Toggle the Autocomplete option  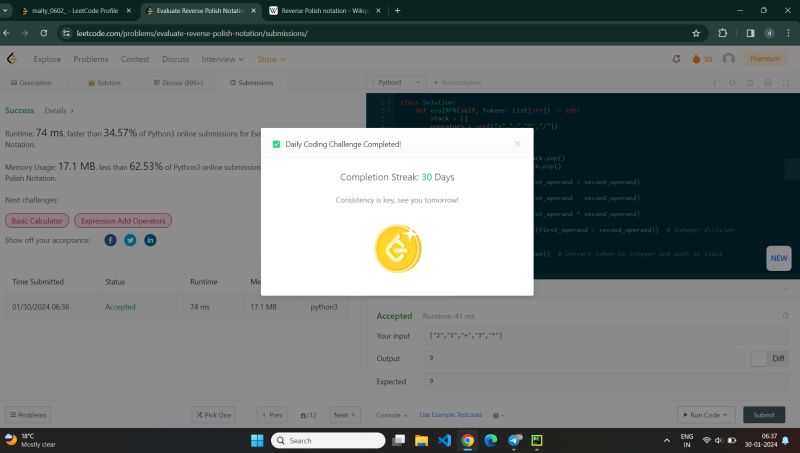pyautogui.click(x=457, y=83)
